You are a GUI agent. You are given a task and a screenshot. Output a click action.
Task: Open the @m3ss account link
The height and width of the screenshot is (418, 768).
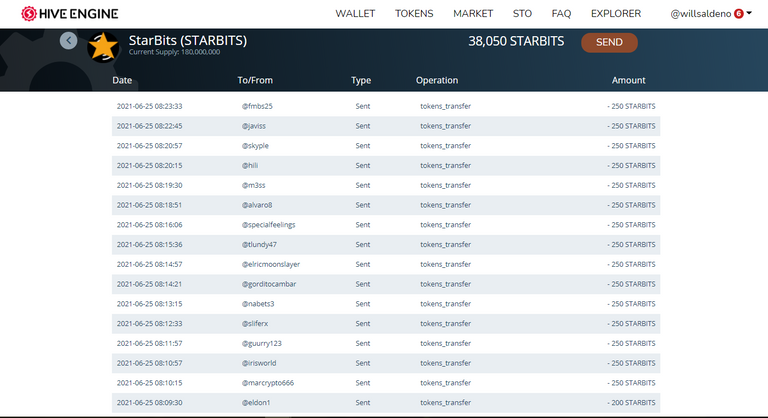point(253,185)
